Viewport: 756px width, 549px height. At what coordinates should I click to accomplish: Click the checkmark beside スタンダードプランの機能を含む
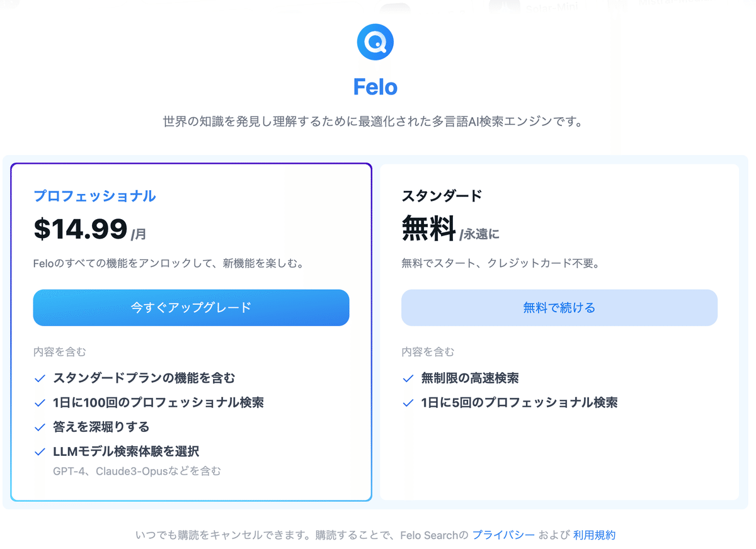(x=40, y=378)
